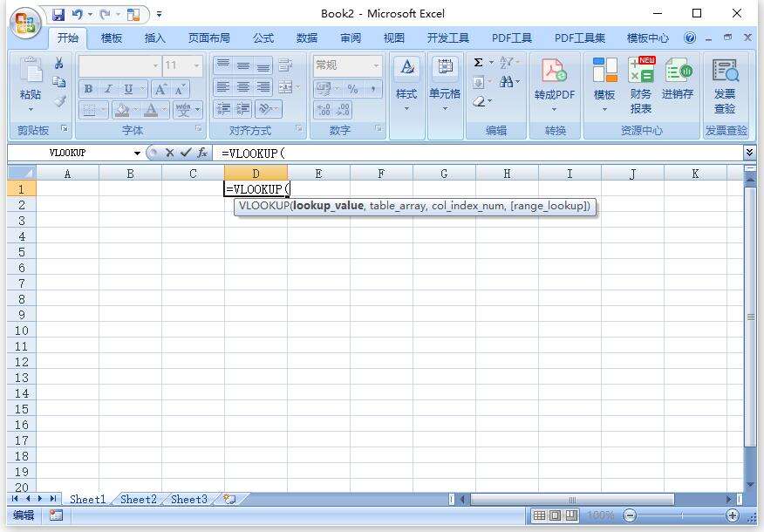The width and height of the screenshot is (764, 532).
Task: Switch to the 审阅 ribbon tab
Action: point(351,38)
